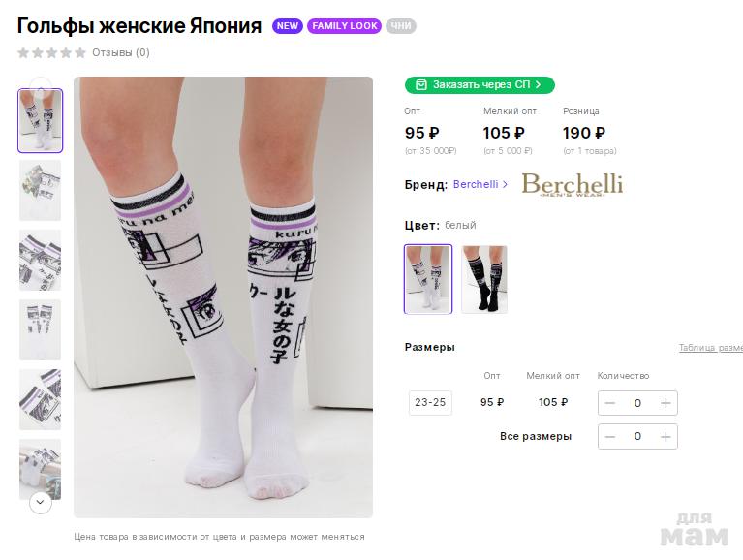Select second thumbnail in gallery strip
Viewport: 743px width, 560px height.
40,191
